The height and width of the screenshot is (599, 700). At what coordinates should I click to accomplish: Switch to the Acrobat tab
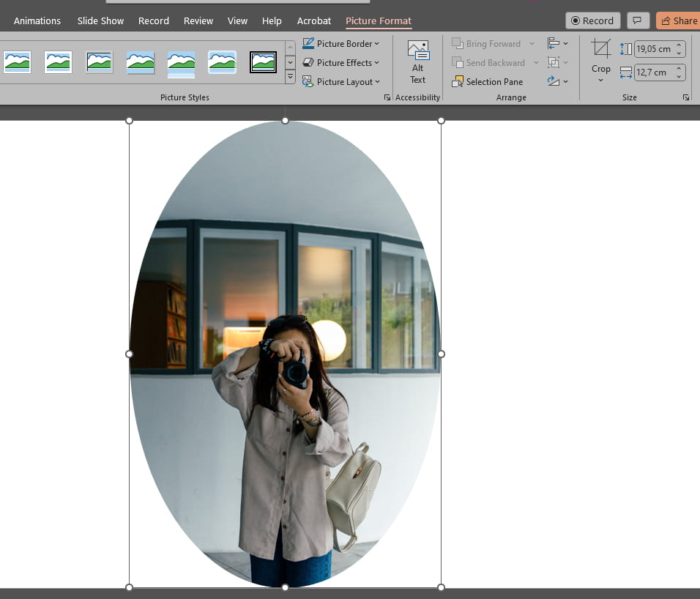click(314, 21)
